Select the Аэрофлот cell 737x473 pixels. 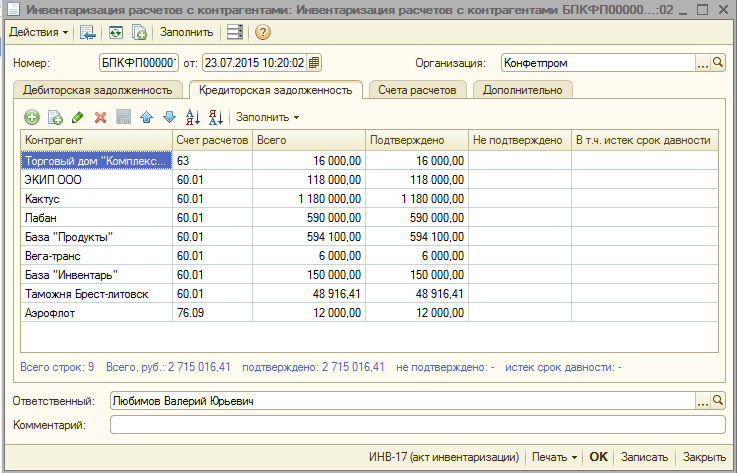[97, 313]
